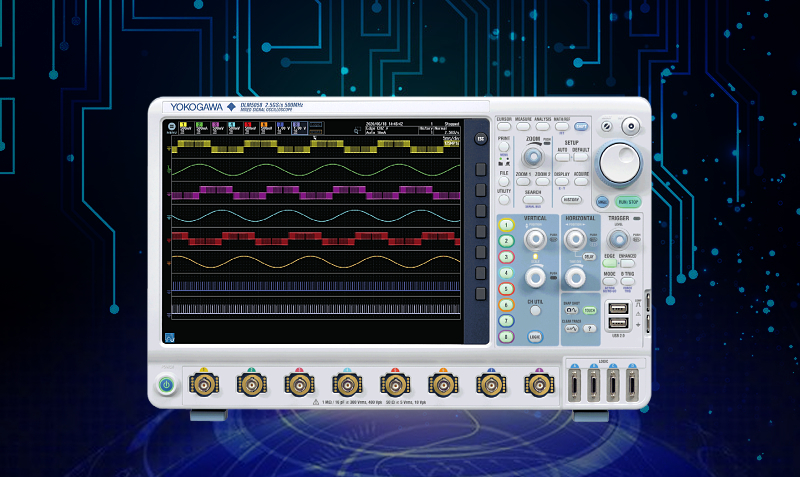The width and height of the screenshot is (800, 477).
Task: Tap the SNAP SHOT waveform key
Action: [571, 310]
